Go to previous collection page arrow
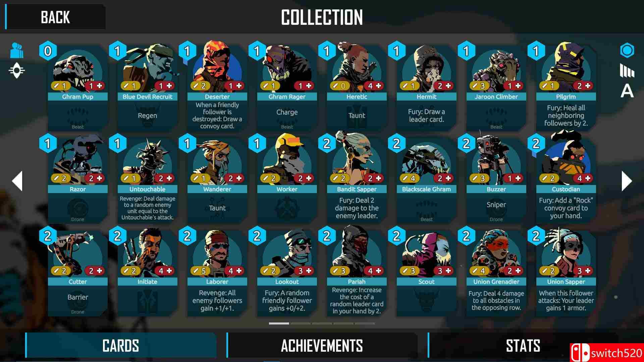 pos(17,181)
